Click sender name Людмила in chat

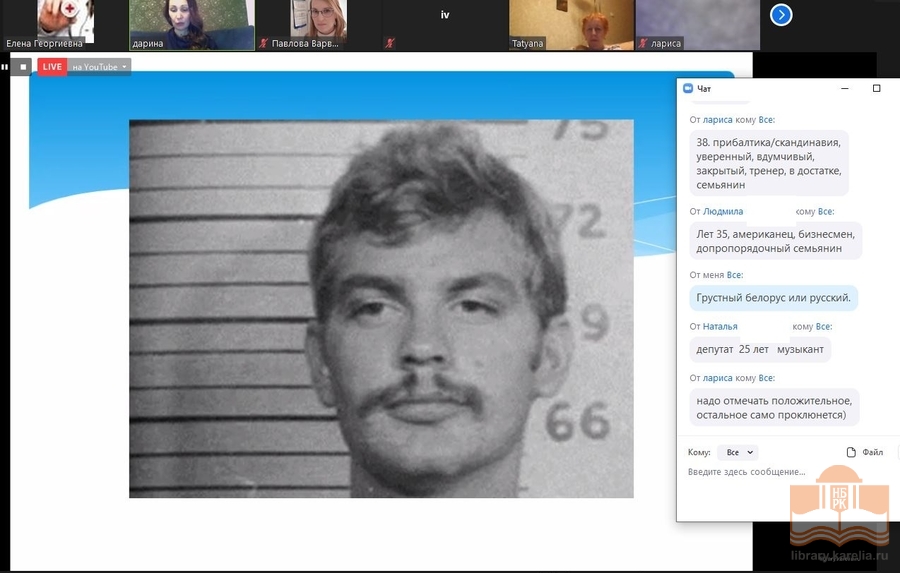click(723, 211)
